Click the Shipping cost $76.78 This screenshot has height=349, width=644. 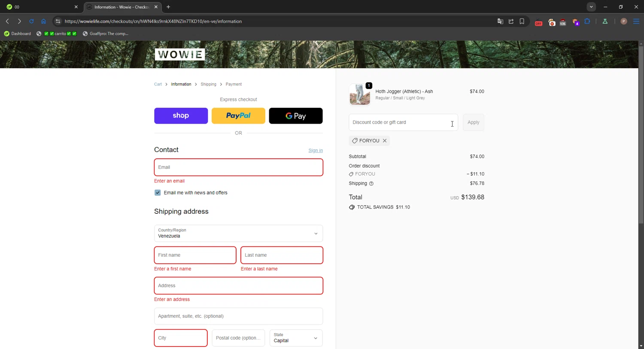pos(477,183)
